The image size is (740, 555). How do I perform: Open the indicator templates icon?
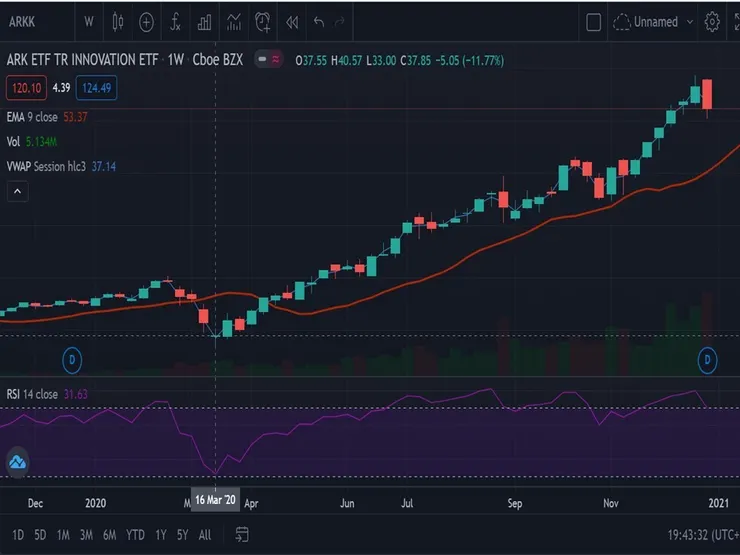pos(234,22)
